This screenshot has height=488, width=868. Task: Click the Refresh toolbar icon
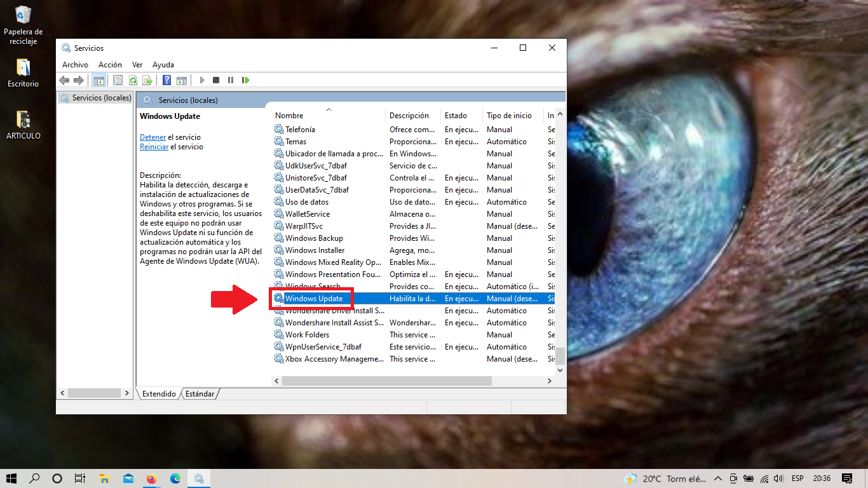[133, 80]
